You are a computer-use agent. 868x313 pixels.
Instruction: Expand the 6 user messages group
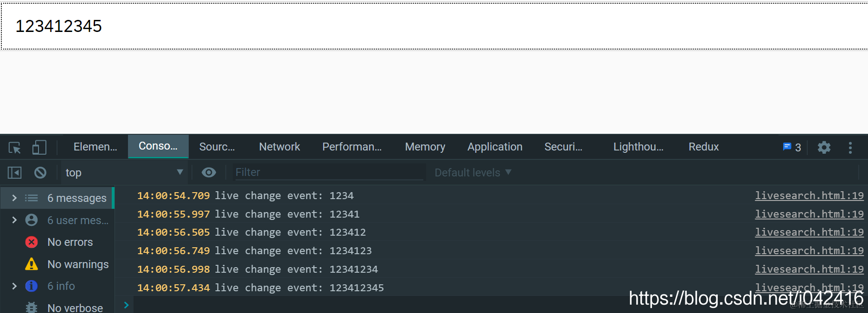pos(14,220)
